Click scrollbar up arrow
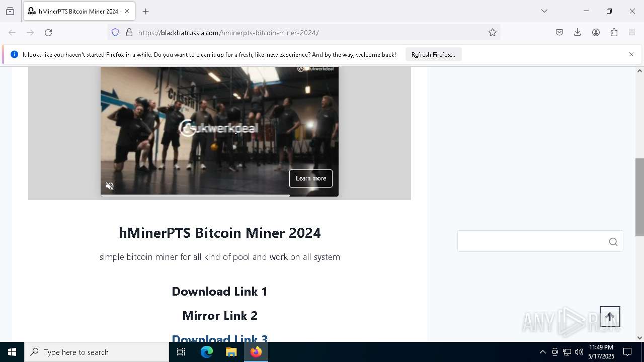 639,71
